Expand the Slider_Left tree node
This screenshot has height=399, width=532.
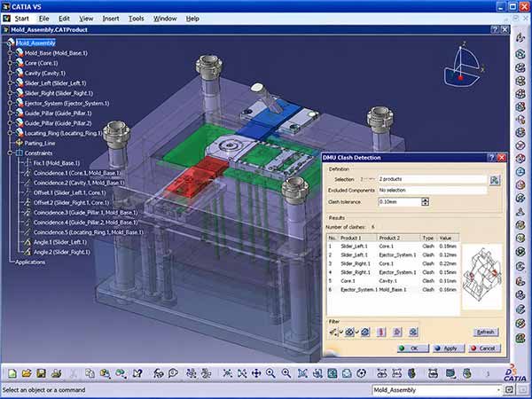pos(10,83)
